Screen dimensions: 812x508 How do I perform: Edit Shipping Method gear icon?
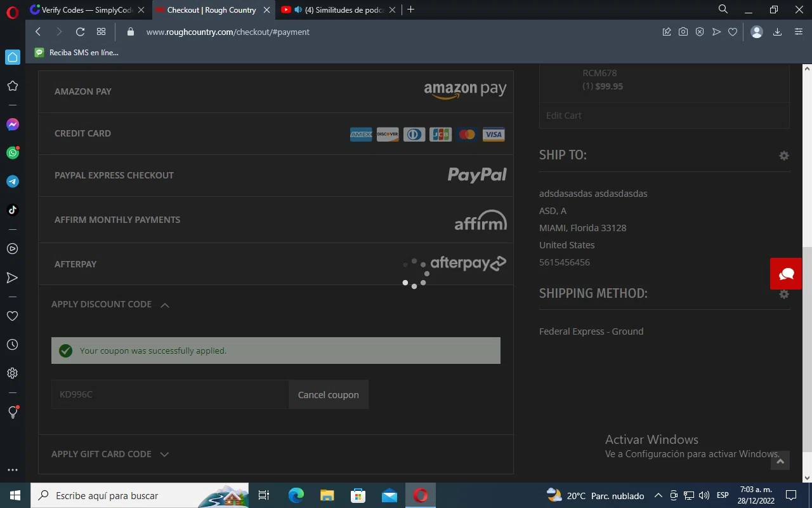[x=784, y=294]
